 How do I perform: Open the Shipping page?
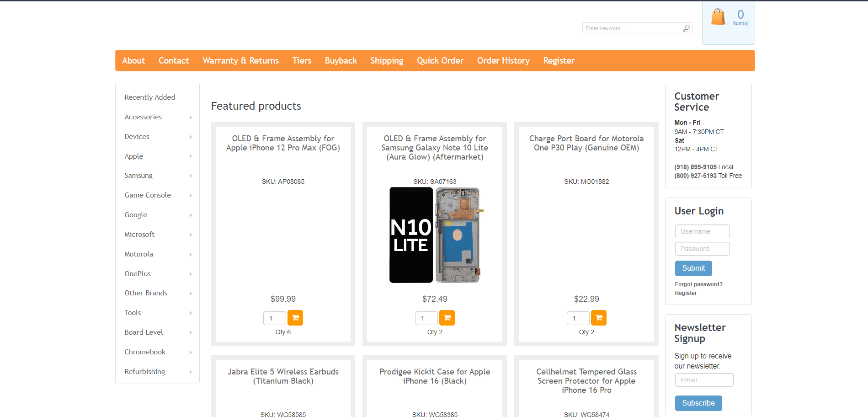point(387,61)
